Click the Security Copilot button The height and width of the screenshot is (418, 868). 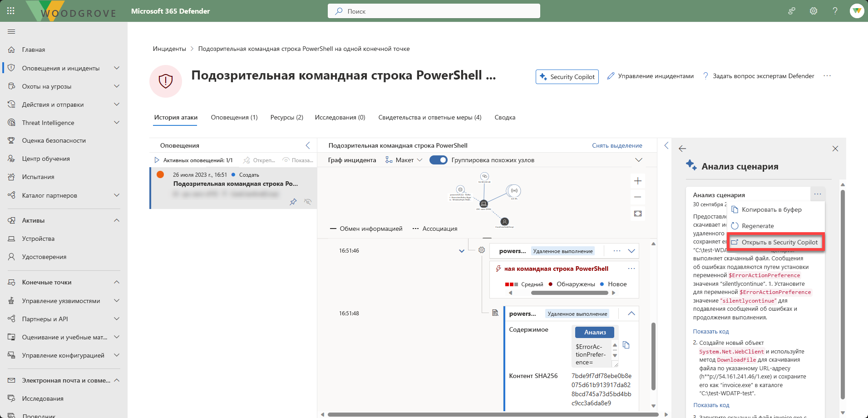point(567,77)
